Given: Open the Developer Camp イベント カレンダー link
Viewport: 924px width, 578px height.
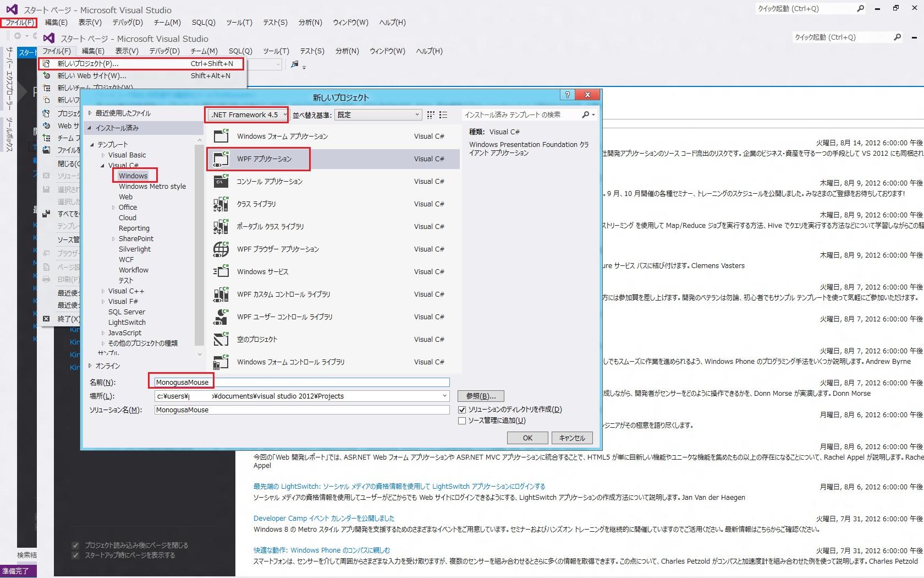Looking at the screenshot, I should [324, 518].
